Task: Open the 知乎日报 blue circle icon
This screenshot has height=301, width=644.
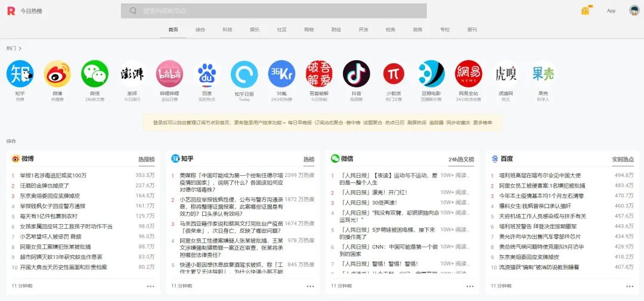Action: [x=244, y=74]
